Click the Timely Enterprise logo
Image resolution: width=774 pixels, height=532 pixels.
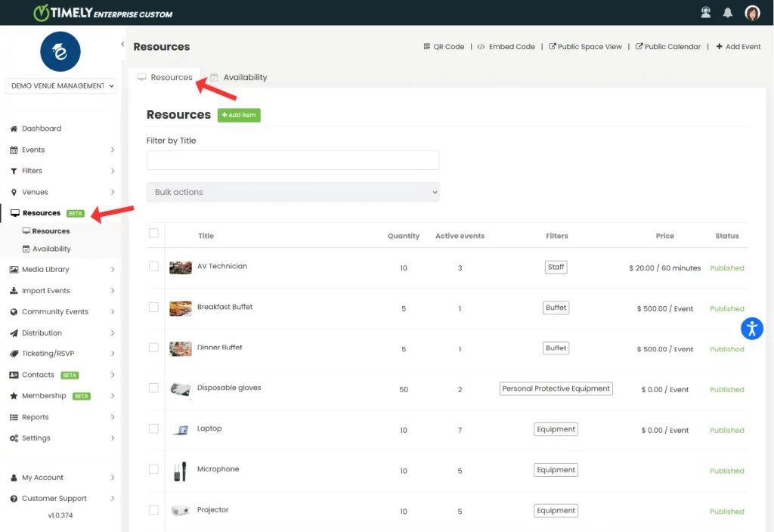coord(103,12)
